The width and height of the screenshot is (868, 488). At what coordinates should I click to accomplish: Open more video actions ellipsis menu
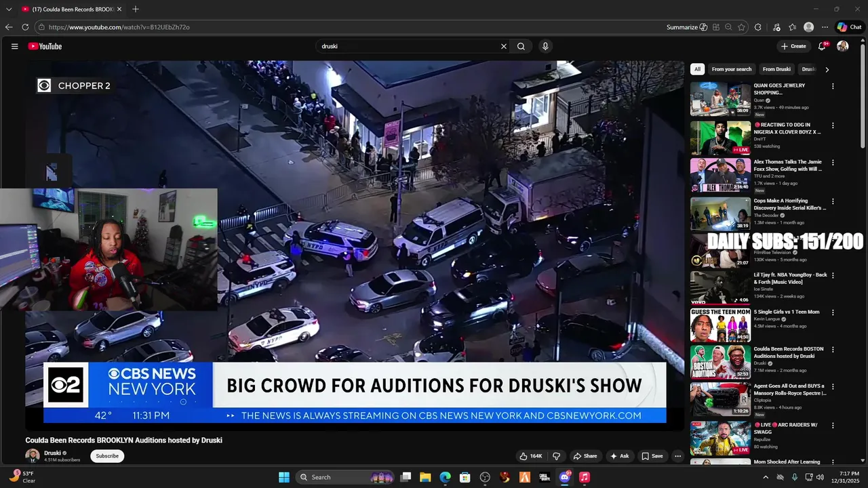[x=677, y=456]
